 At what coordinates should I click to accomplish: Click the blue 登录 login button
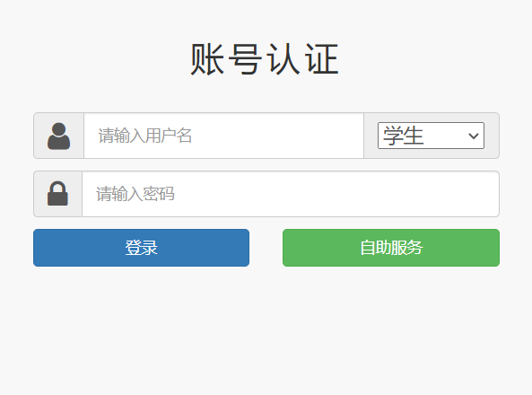pyautogui.click(x=141, y=248)
